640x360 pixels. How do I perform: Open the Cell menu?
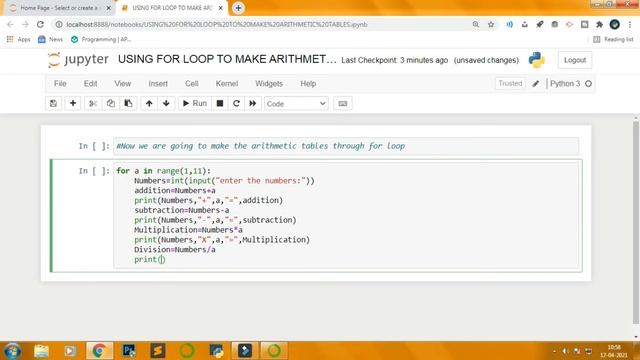[191, 84]
